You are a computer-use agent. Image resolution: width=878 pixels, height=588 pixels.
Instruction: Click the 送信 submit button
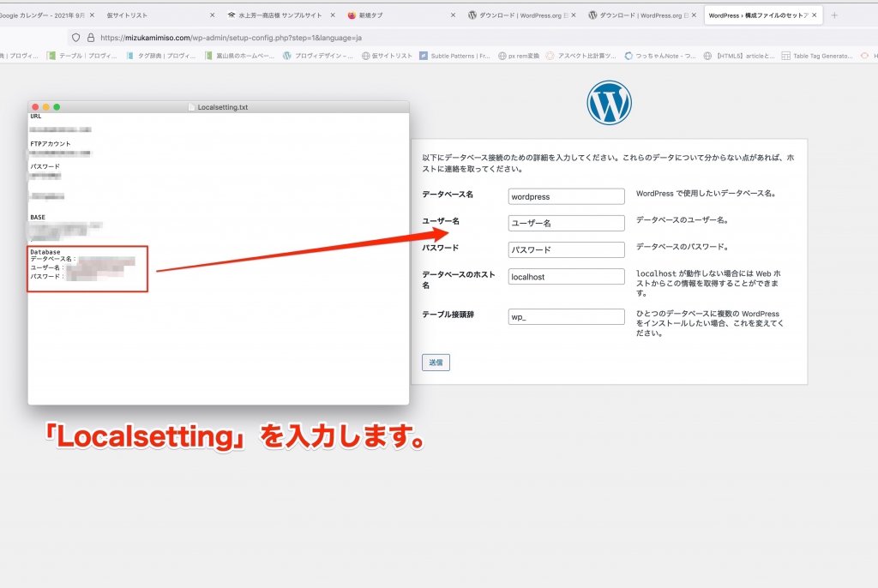point(436,363)
